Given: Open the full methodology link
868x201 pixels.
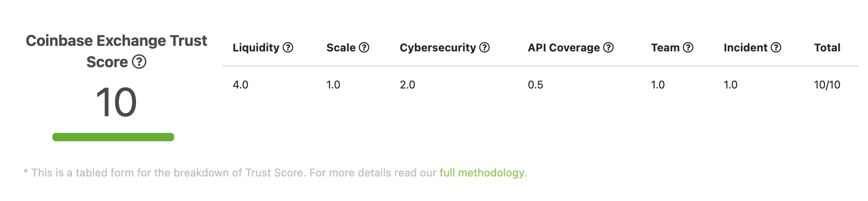Looking at the screenshot, I should pos(481,173).
